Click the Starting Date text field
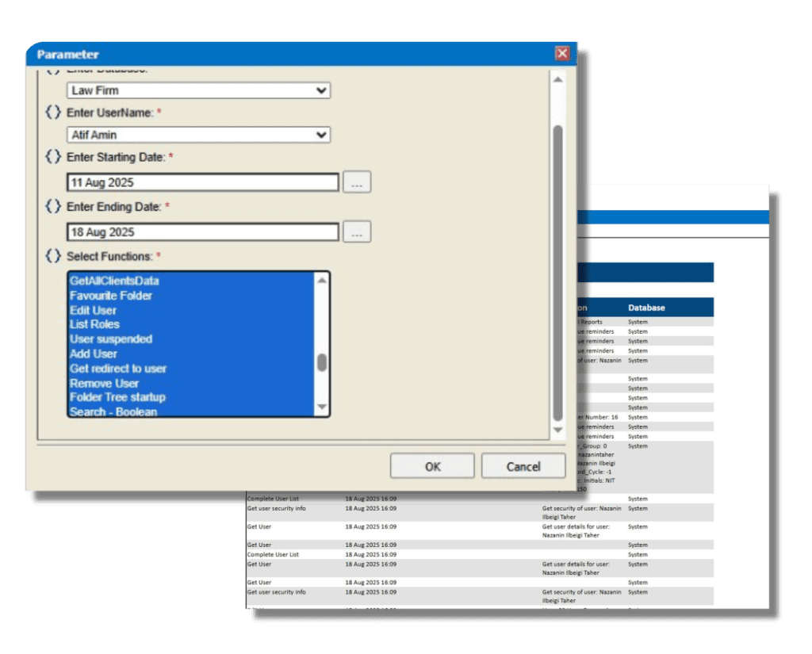This screenshot has height=654, width=812. point(203,182)
